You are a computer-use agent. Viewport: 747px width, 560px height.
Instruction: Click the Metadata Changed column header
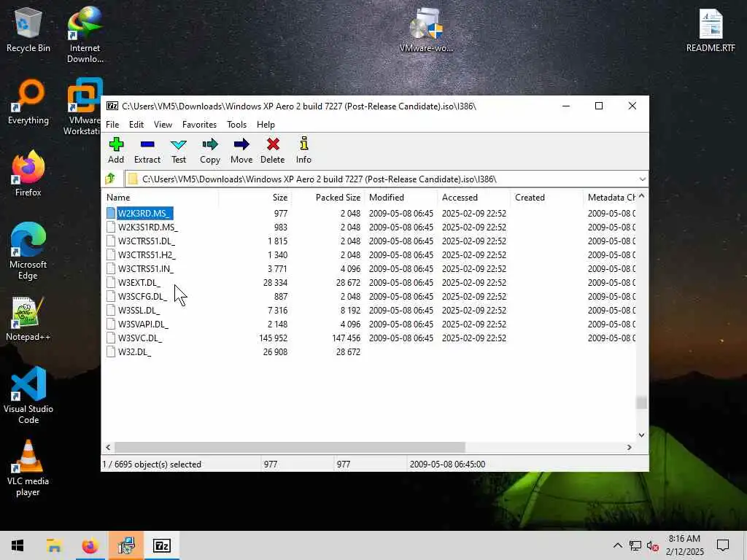tap(611, 197)
